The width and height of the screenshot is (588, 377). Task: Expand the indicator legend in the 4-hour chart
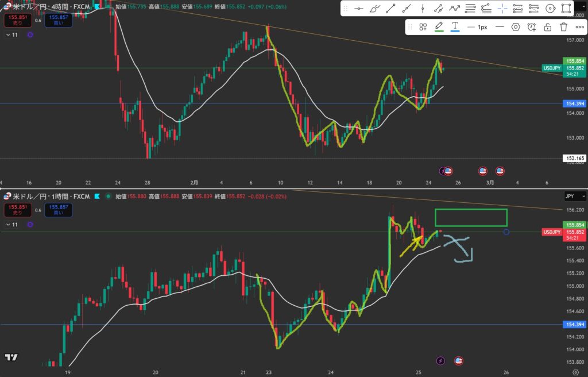[x=8, y=35]
